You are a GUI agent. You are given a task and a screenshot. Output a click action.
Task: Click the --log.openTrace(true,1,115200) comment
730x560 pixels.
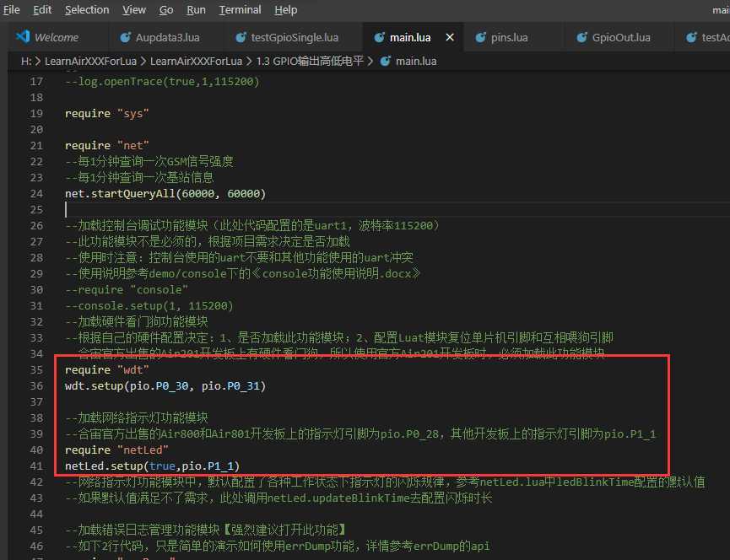[x=162, y=82]
